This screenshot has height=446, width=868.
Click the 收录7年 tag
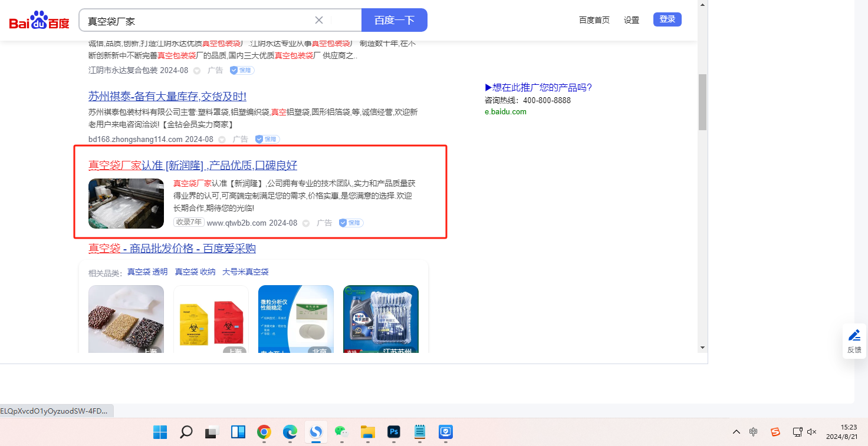[x=189, y=223]
